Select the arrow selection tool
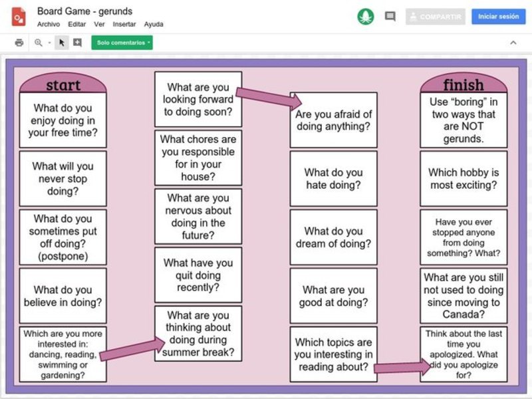Screen dimensions: 532x399 click(x=62, y=41)
